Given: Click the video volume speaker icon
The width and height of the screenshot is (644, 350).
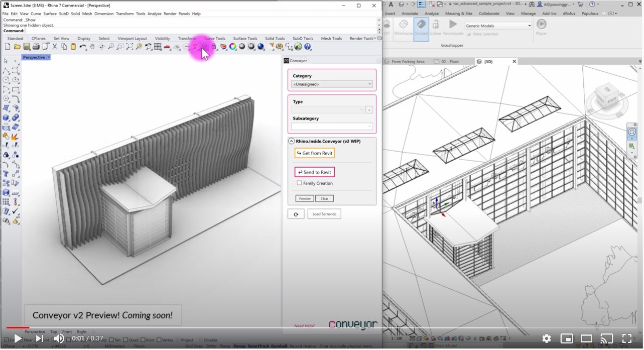Looking at the screenshot, I should pos(59,338).
